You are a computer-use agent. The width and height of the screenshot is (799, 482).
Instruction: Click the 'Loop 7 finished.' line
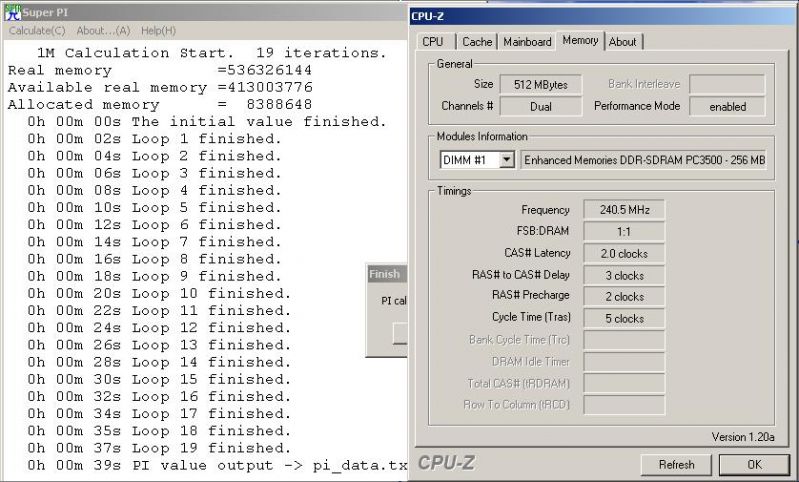pos(154,242)
